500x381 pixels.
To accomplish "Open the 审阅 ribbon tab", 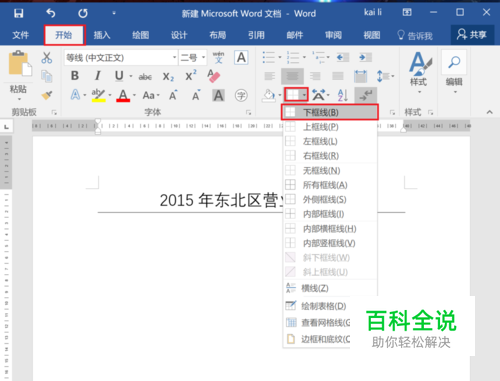I will click(333, 35).
